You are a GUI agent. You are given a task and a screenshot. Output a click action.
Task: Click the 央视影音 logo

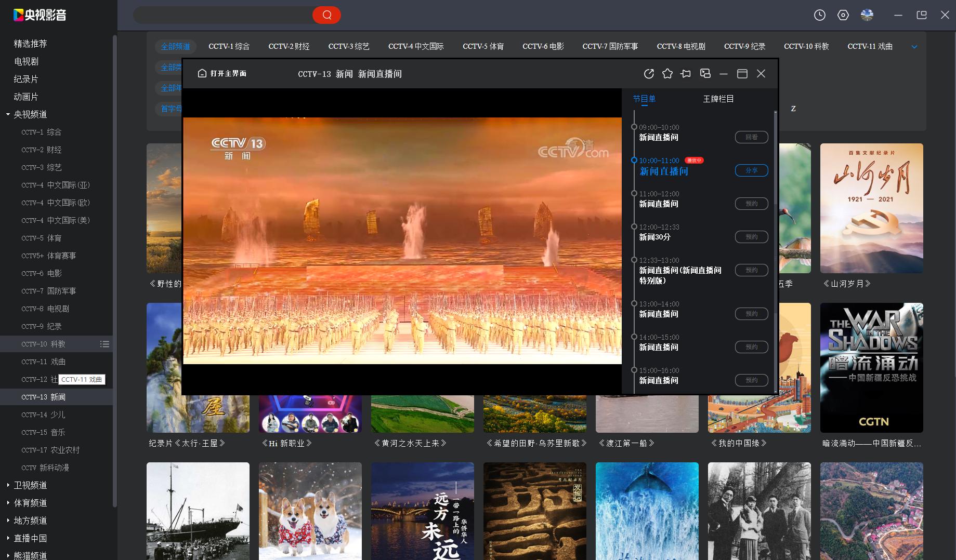40,15
